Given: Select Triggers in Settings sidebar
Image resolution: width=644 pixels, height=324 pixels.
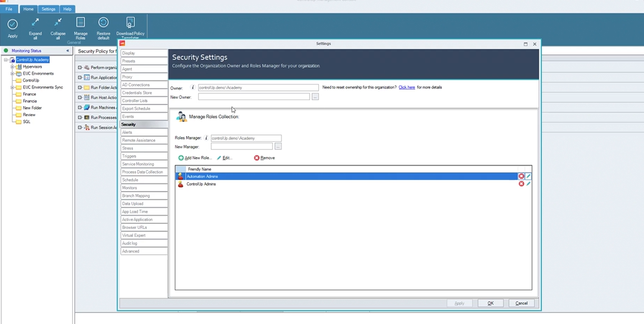Looking at the screenshot, I should (144, 156).
